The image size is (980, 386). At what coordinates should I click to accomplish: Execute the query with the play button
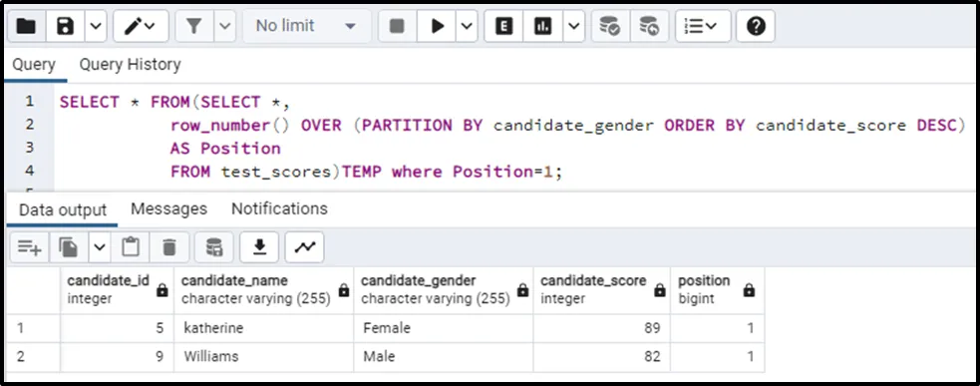pyautogui.click(x=438, y=26)
